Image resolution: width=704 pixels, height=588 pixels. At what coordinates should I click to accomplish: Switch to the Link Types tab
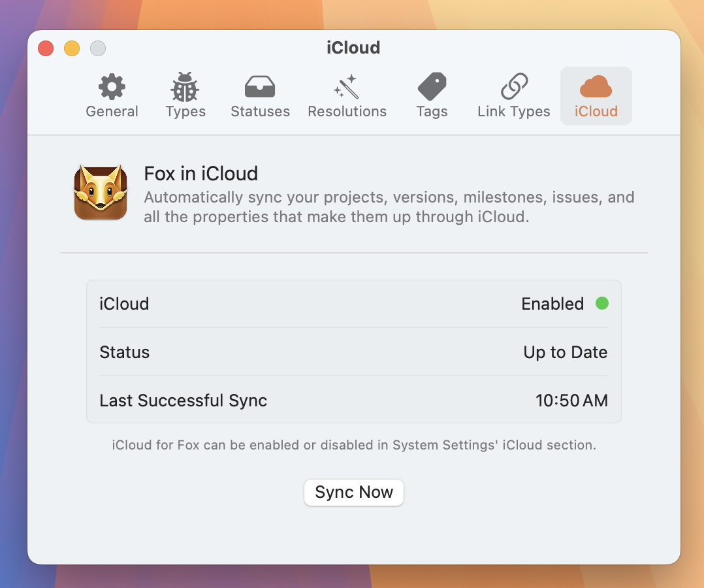(x=514, y=96)
